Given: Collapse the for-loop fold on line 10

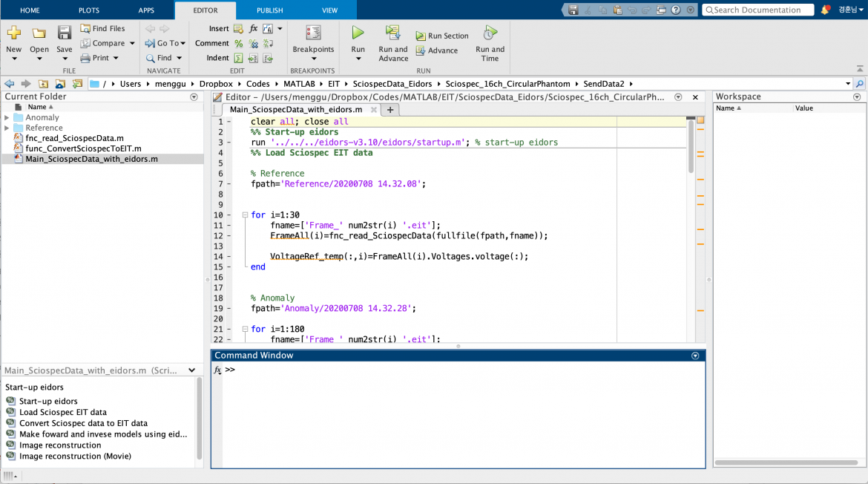Looking at the screenshot, I should click(246, 215).
